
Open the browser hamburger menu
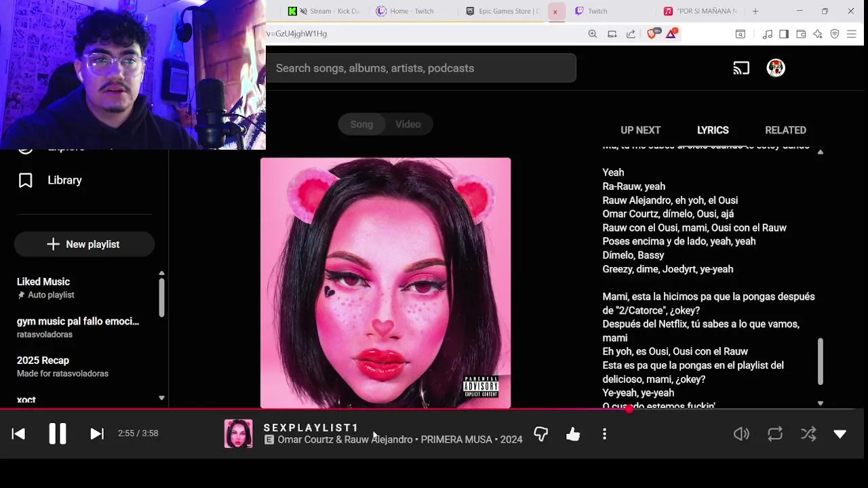(852, 34)
